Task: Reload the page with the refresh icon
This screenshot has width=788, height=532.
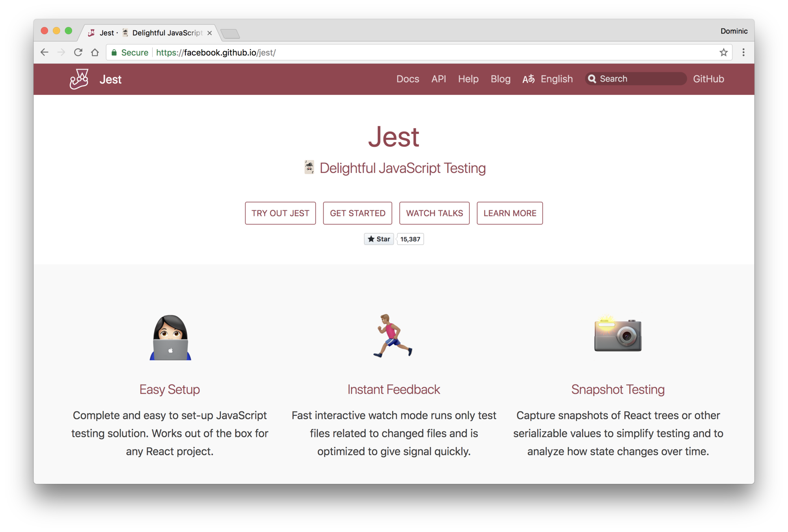Action: coord(78,52)
